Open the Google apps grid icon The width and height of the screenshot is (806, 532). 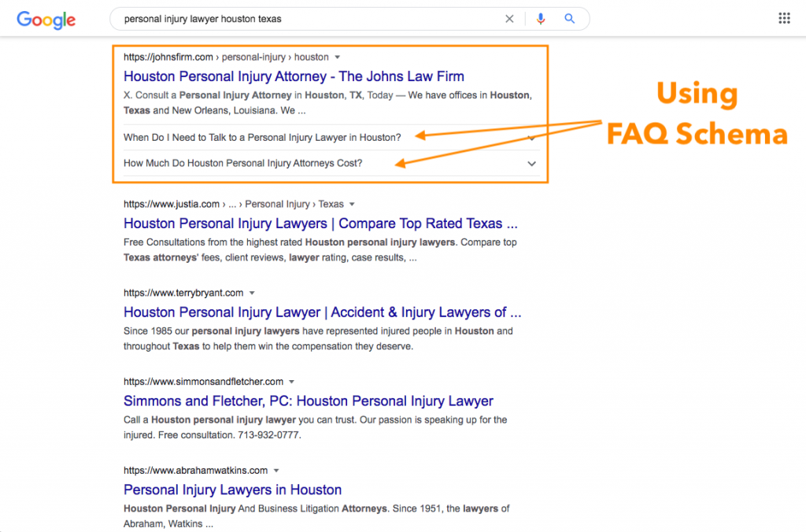pyautogui.click(x=784, y=19)
